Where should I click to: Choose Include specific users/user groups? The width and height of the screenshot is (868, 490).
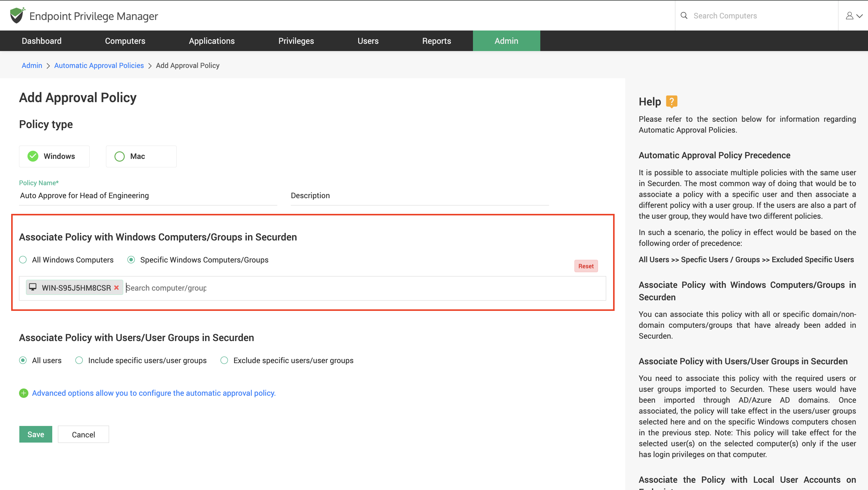pyautogui.click(x=141, y=360)
